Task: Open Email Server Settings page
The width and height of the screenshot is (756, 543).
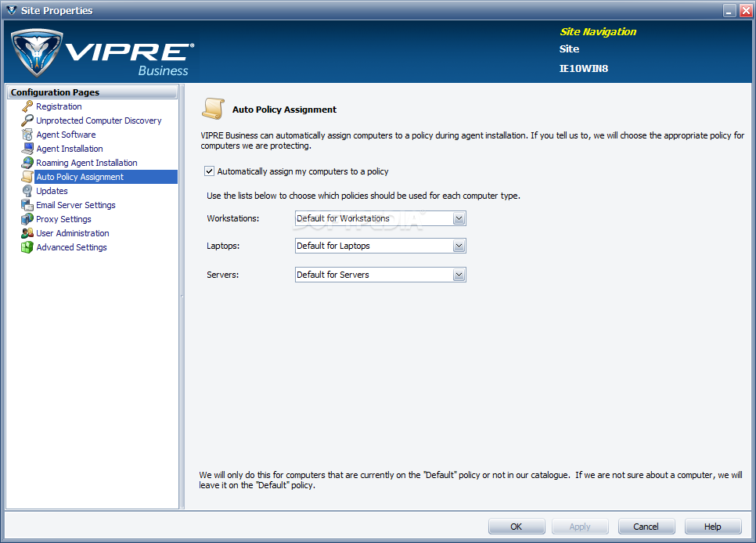Action: coord(76,205)
